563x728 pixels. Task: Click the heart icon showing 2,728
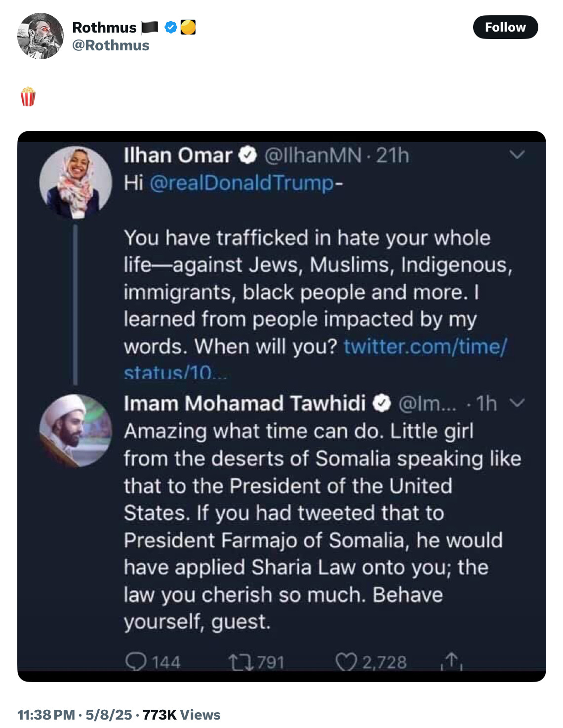[x=346, y=661]
